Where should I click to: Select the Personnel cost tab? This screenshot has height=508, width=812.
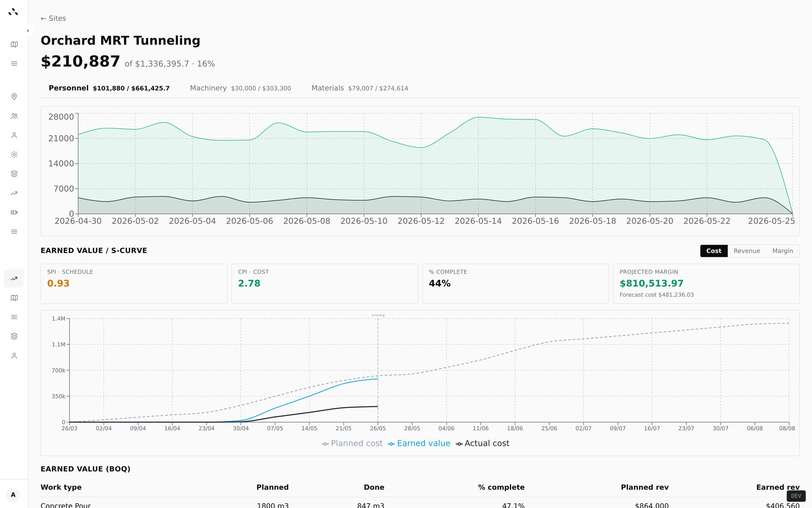click(109, 88)
